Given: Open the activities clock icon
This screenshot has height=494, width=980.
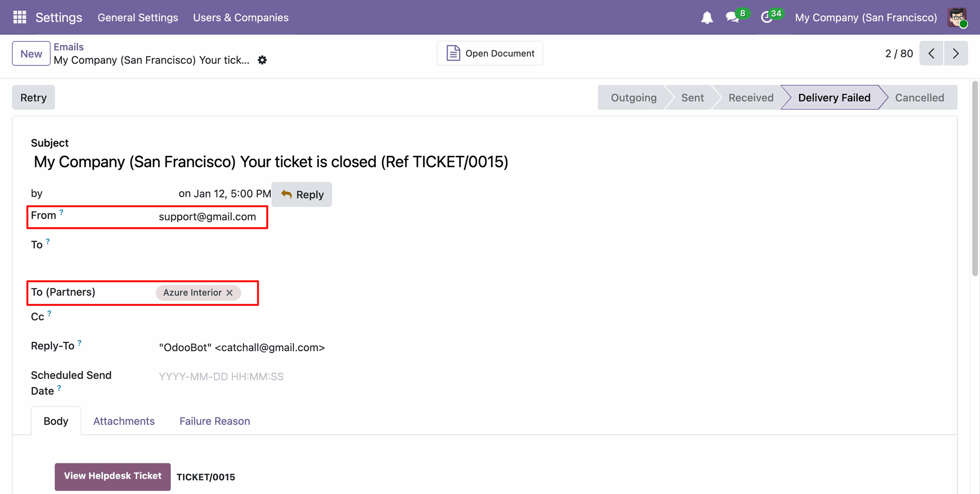Looking at the screenshot, I should pos(767,17).
